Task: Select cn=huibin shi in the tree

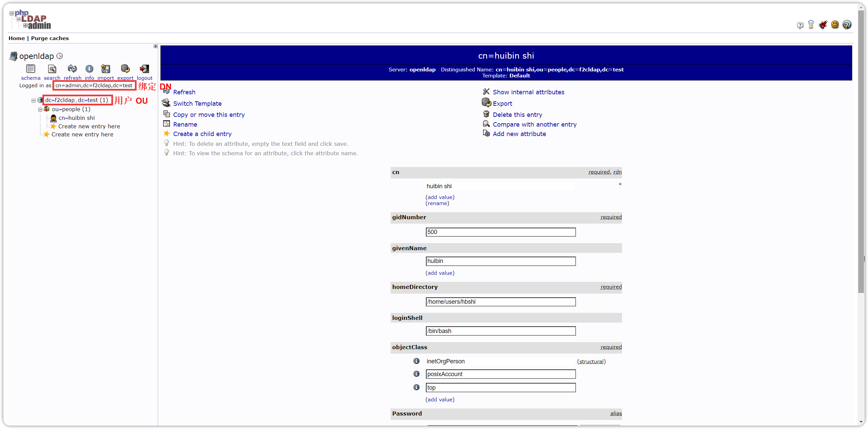Action: click(x=76, y=118)
